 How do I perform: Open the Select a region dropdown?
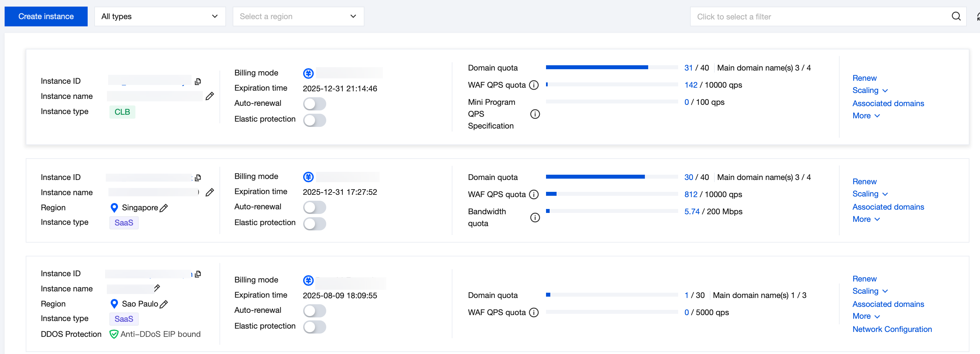click(x=298, y=16)
